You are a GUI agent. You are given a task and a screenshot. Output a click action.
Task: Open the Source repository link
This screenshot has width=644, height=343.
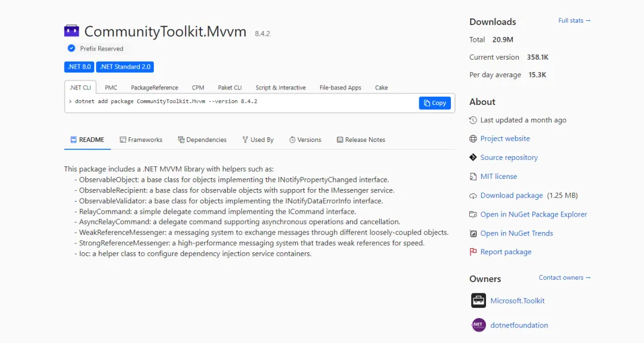(509, 157)
